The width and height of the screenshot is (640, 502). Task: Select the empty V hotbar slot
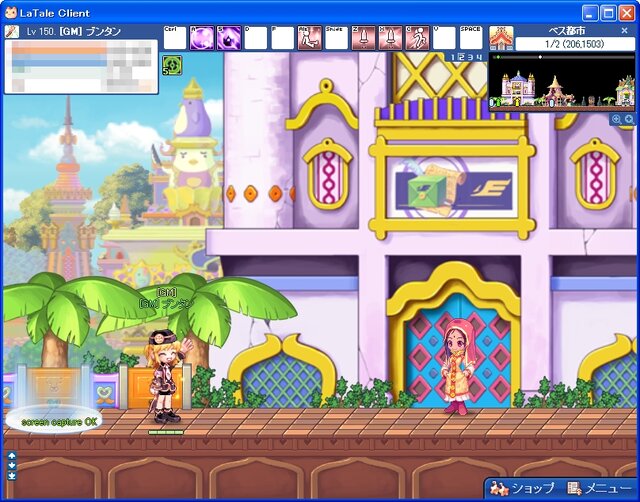click(444, 38)
